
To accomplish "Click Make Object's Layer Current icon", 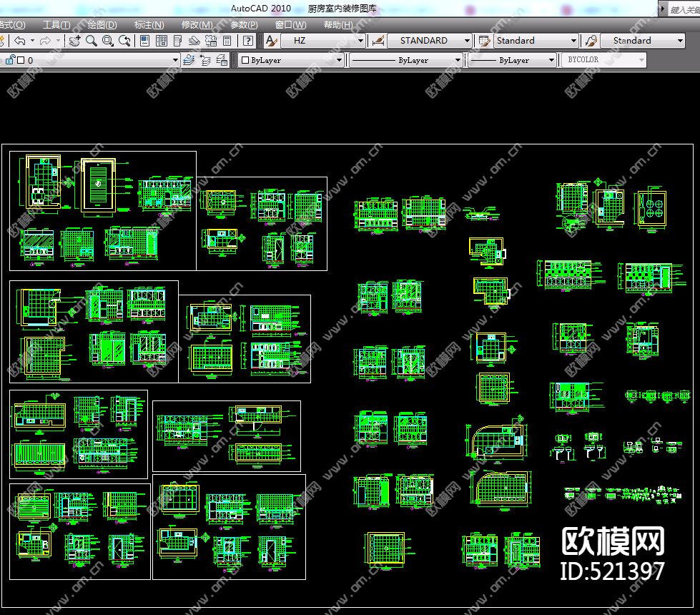I will click(189, 60).
